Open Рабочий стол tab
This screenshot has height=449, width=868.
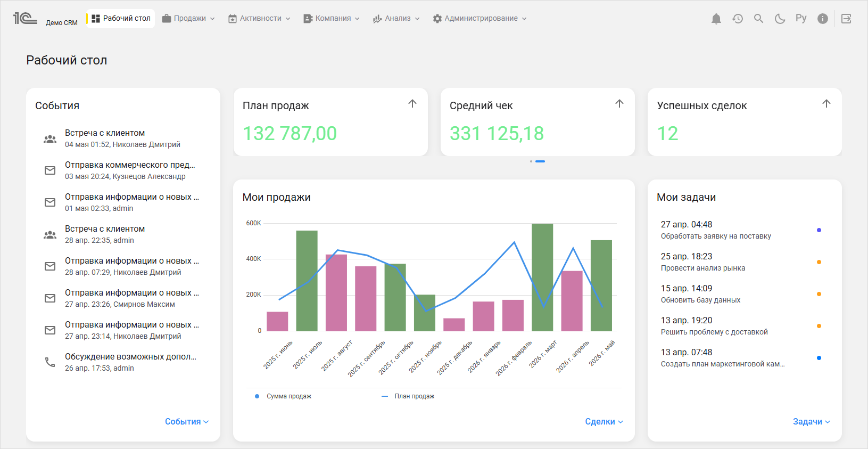pyautogui.click(x=121, y=19)
